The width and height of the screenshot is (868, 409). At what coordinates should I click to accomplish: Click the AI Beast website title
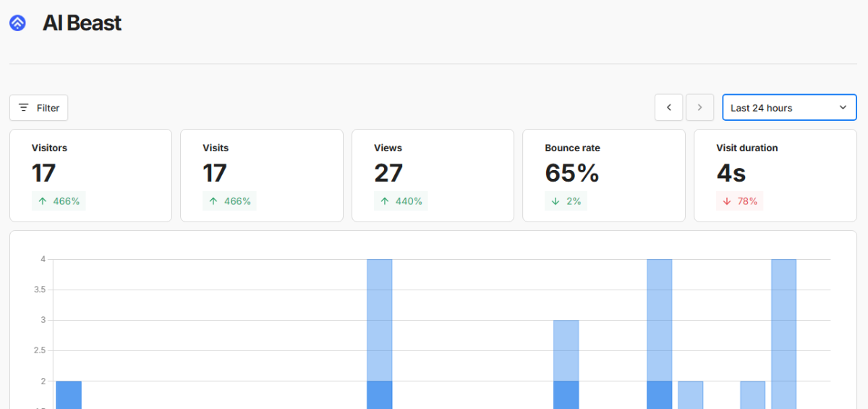pos(82,23)
